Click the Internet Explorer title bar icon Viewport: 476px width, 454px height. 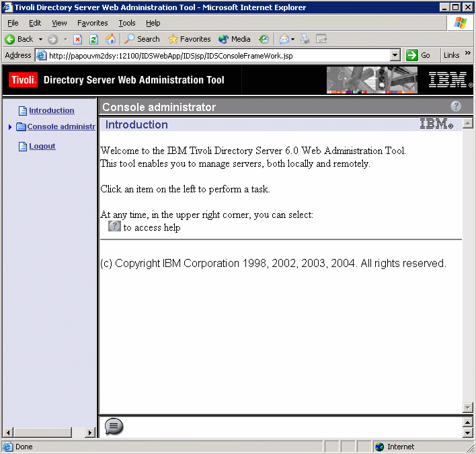click(x=7, y=7)
